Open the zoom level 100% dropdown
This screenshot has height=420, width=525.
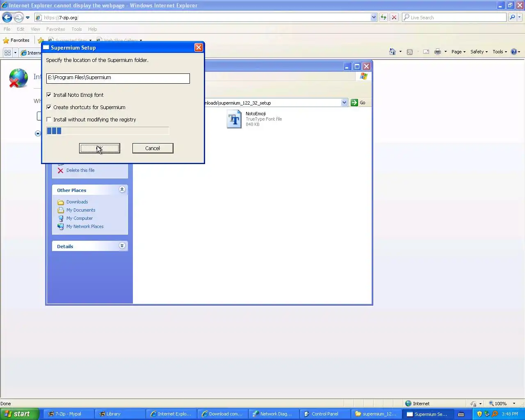[x=514, y=404]
